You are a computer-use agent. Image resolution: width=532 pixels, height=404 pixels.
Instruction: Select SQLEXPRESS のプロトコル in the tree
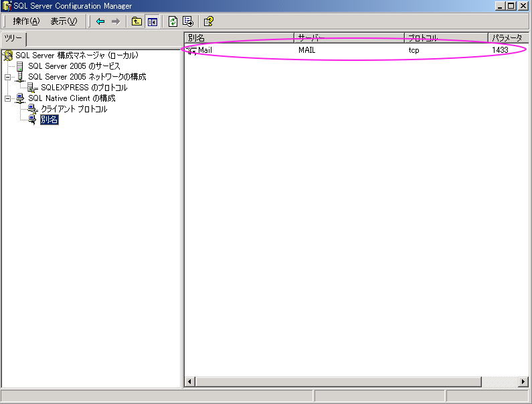pos(84,88)
